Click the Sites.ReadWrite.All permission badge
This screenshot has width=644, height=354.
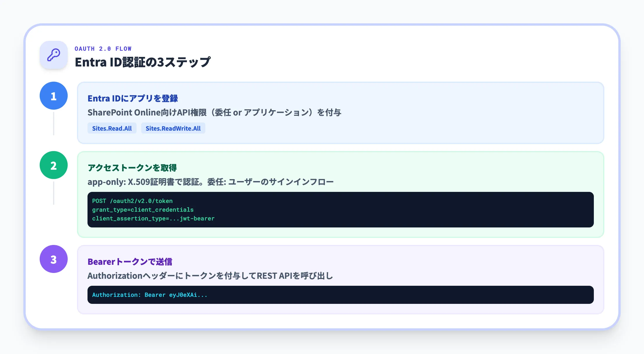[x=173, y=128]
